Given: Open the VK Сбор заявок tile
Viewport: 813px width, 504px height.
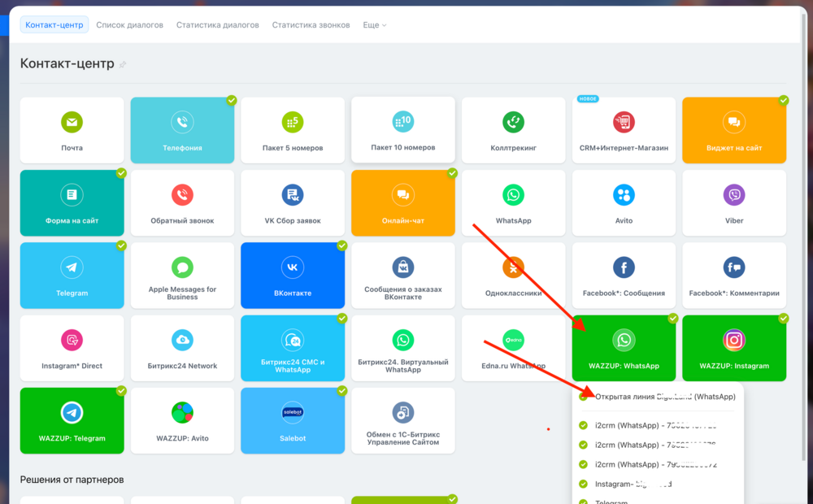Looking at the screenshot, I should point(293,202).
